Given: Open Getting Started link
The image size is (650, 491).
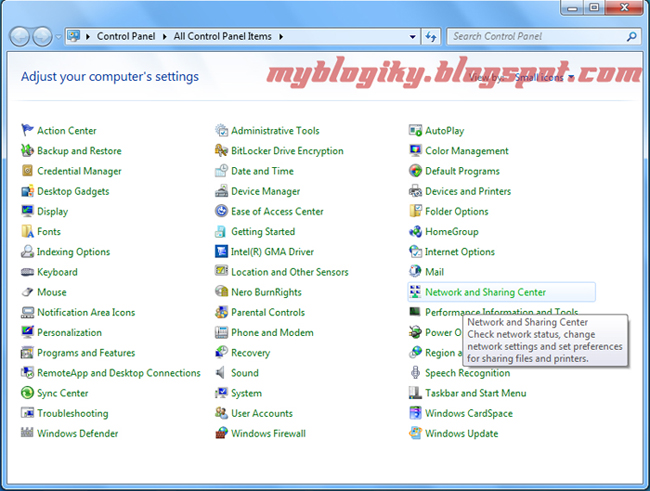Looking at the screenshot, I should click(x=263, y=231).
